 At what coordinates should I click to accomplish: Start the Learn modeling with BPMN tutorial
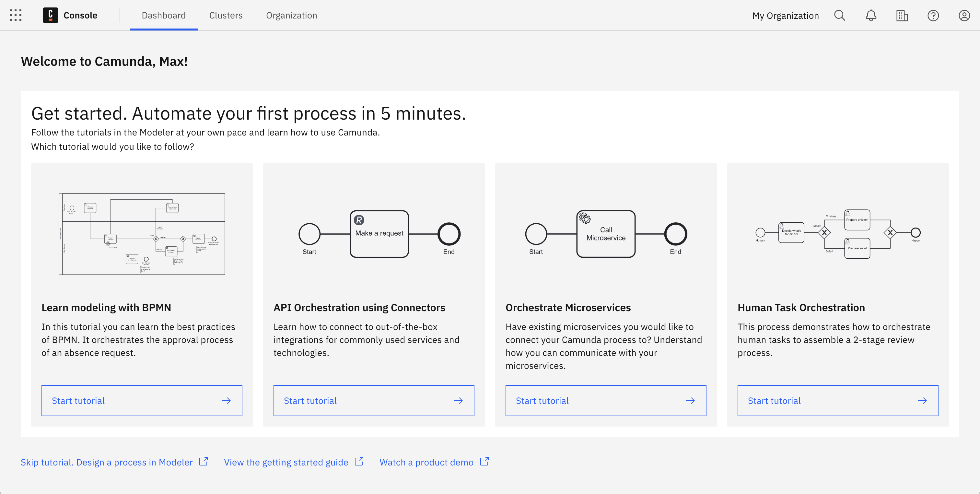[142, 400]
